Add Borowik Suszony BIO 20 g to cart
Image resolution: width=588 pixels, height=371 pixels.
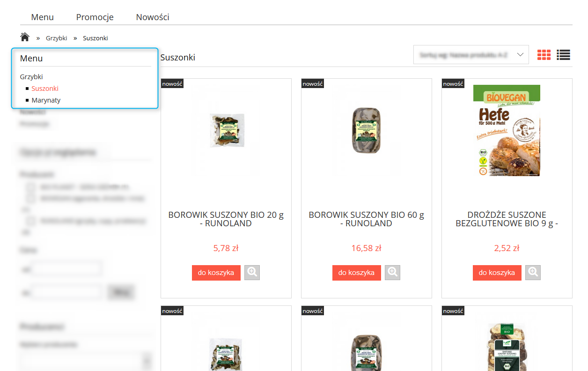(216, 273)
